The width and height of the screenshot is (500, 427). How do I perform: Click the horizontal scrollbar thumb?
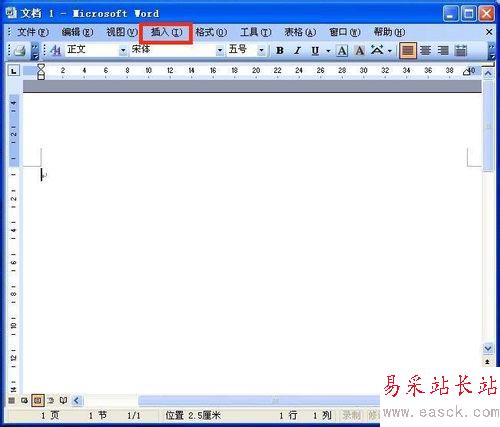coord(259,400)
